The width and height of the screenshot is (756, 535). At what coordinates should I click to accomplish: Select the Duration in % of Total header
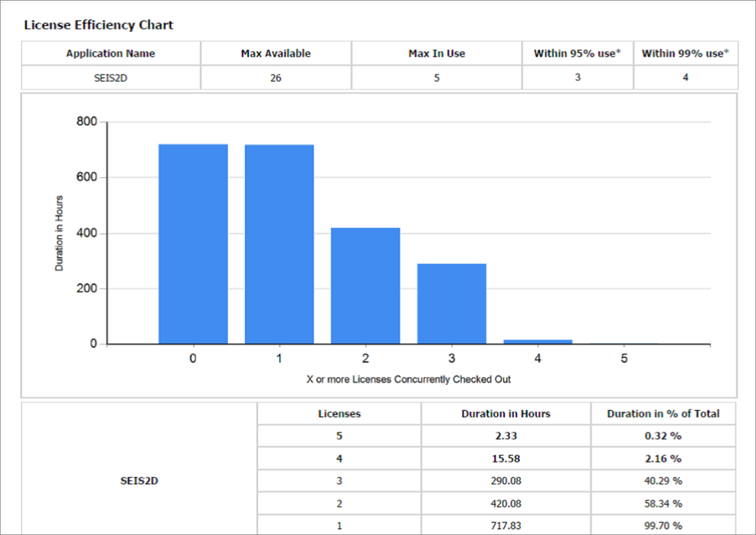(663, 414)
